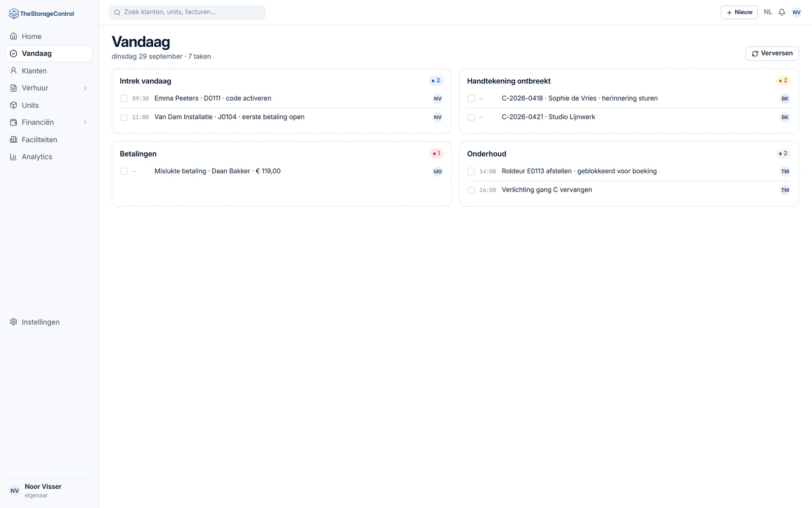Open the notifications bell
Viewport: 812px width, 508px height.
point(782,12)
